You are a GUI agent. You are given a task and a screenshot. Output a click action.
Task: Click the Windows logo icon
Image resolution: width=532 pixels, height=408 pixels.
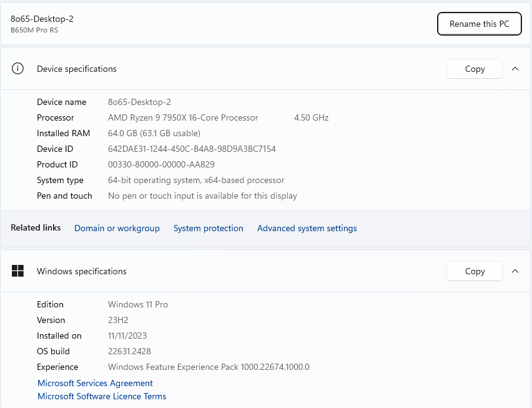pyautogui.click(x=17, y=271)
